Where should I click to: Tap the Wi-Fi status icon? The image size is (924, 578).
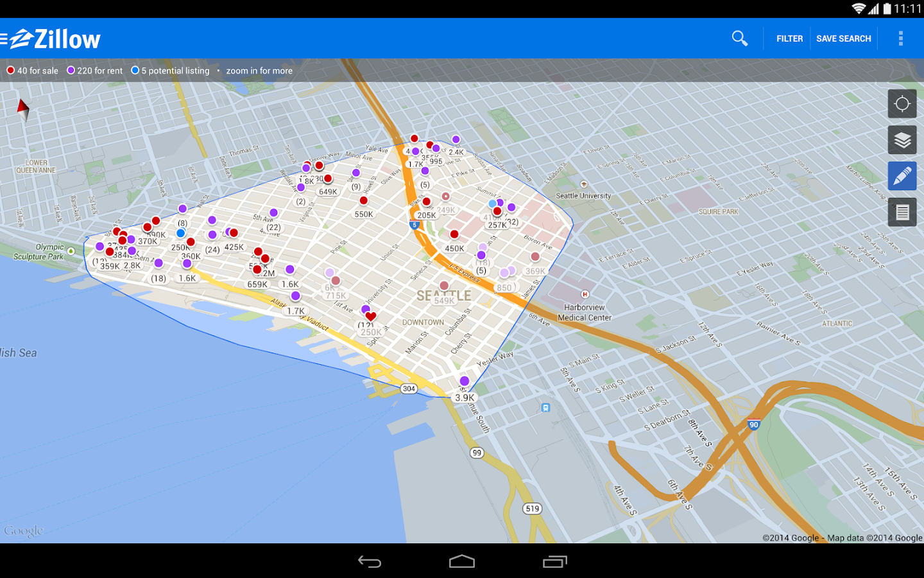pyautogui.click(x=859, y=8)
